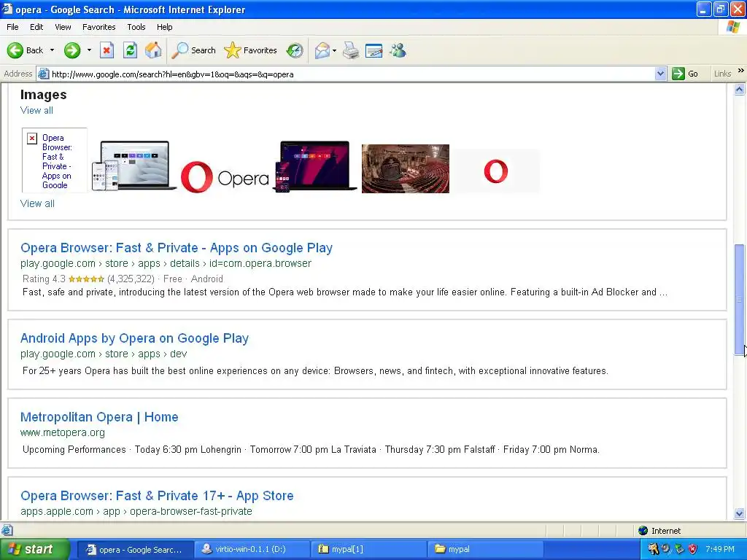The image size is (747, 560).
Task: Click the Opera logo with text thumbnail
Action: (x=225, y=176)
